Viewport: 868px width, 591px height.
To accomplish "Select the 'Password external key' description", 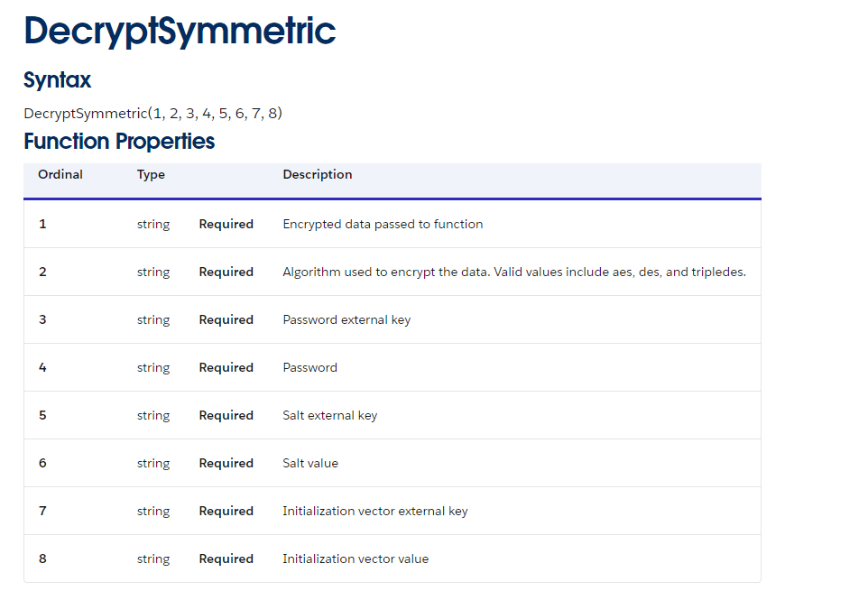I will tap(346, 319).
